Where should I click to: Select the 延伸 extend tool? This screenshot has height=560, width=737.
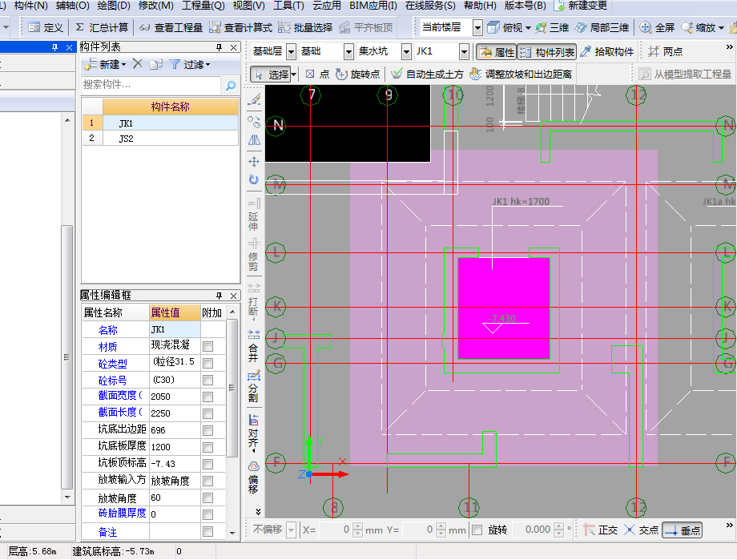point(254,216)
